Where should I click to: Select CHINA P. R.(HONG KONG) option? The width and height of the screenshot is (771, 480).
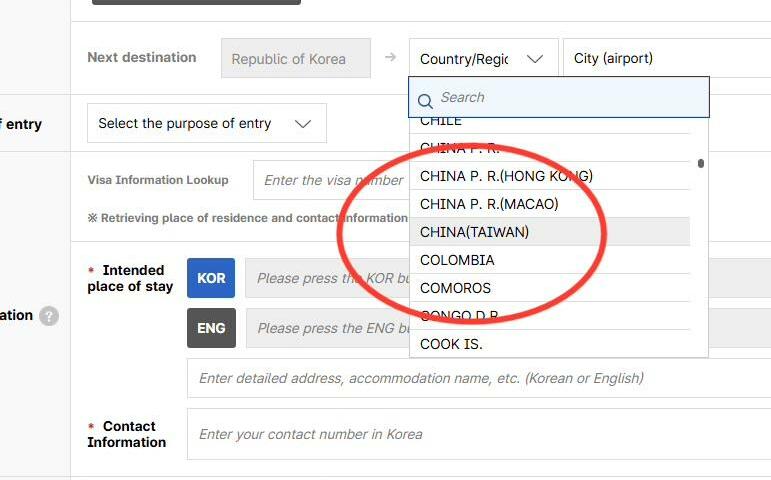click(506, 176)
